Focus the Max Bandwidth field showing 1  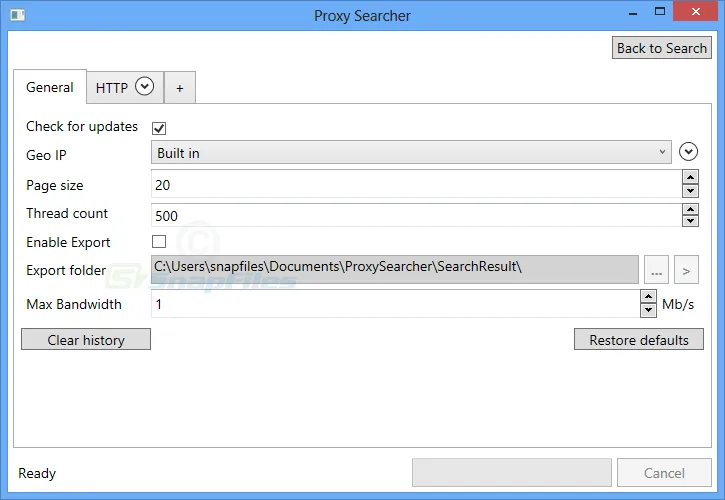click(x=396, y=304)
